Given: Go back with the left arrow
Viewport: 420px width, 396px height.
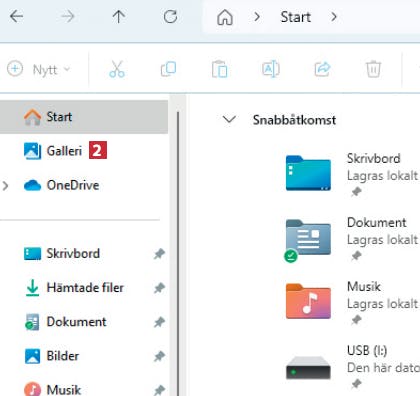Looking at the screenshot, I should [16, 16].
